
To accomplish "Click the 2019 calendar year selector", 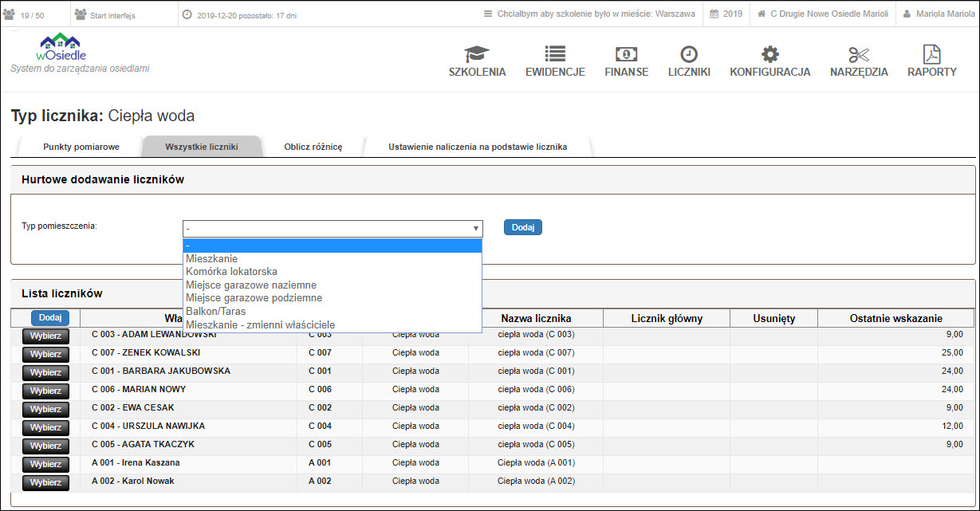I will (726, 14).
